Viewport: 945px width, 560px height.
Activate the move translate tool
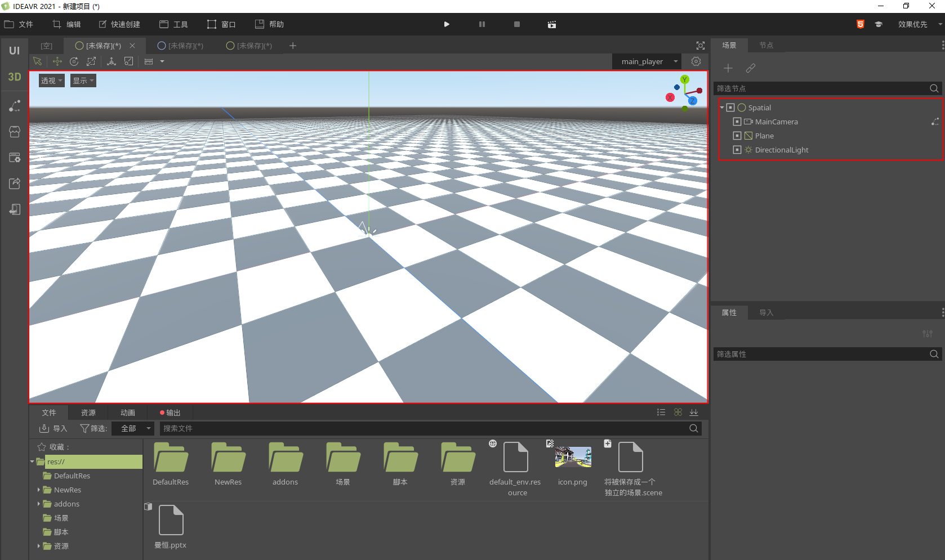[x=57, y=61]
